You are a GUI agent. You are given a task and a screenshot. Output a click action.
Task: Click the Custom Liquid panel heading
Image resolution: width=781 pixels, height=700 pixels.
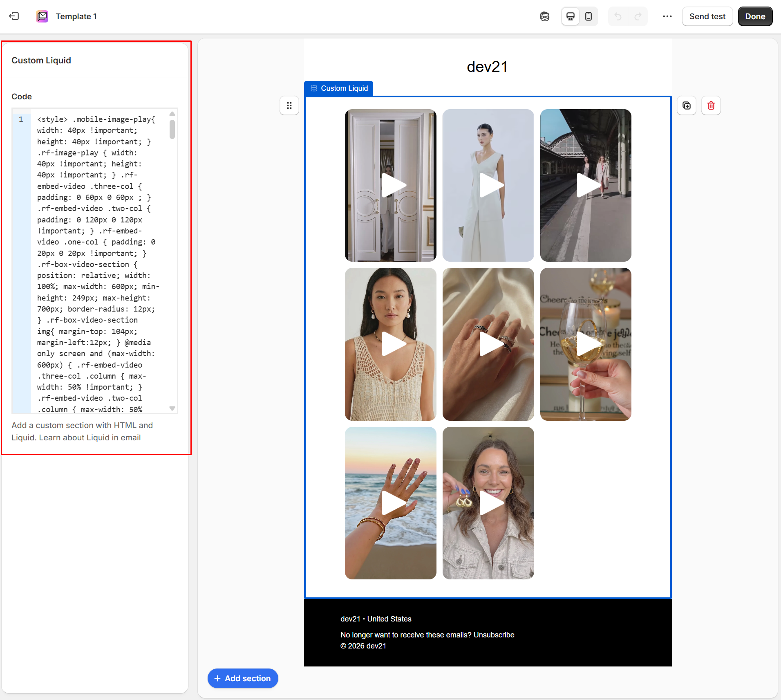(41, 61)
